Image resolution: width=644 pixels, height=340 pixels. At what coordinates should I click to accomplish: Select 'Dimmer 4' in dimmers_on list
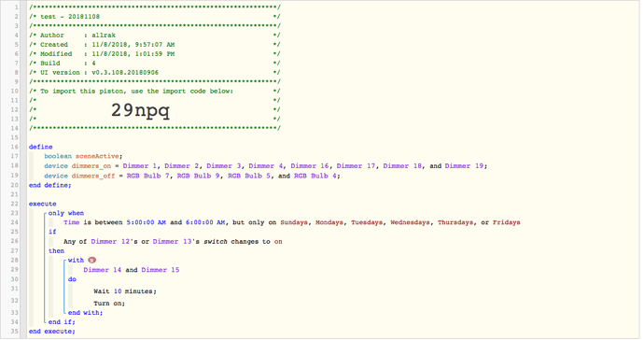tap(266, 166)
